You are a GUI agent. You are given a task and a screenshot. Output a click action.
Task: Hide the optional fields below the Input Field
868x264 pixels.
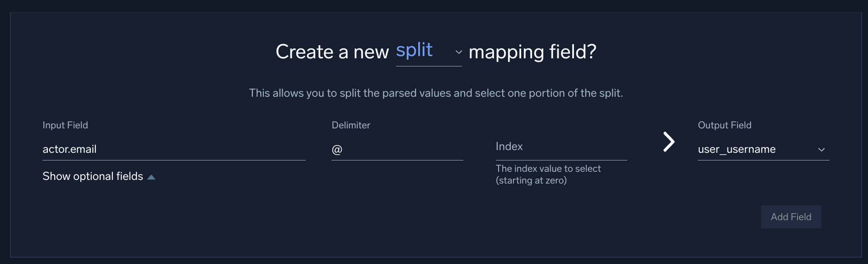pyautogui.click(x=98, y=177)
